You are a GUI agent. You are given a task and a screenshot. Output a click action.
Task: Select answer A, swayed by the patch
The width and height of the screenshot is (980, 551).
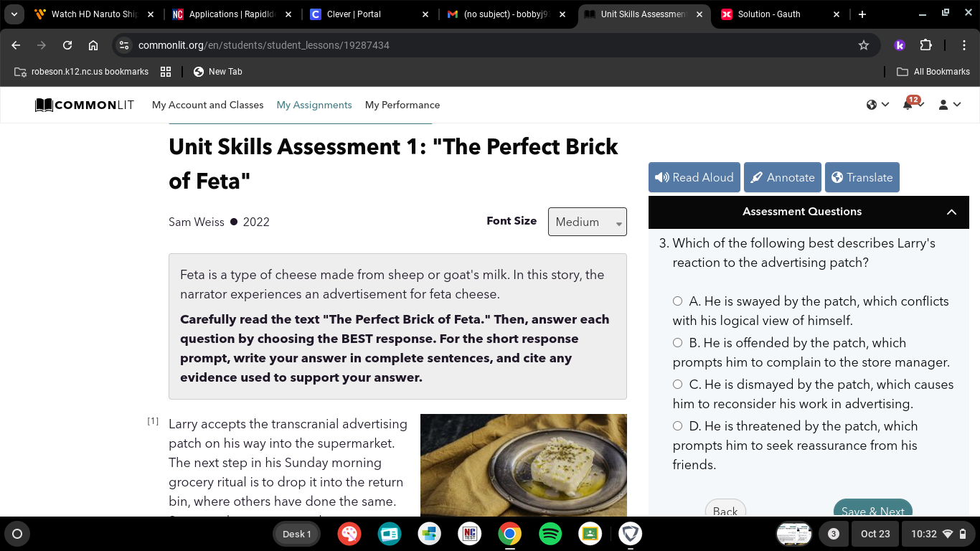pyautogui.click(x=677, y=301)
